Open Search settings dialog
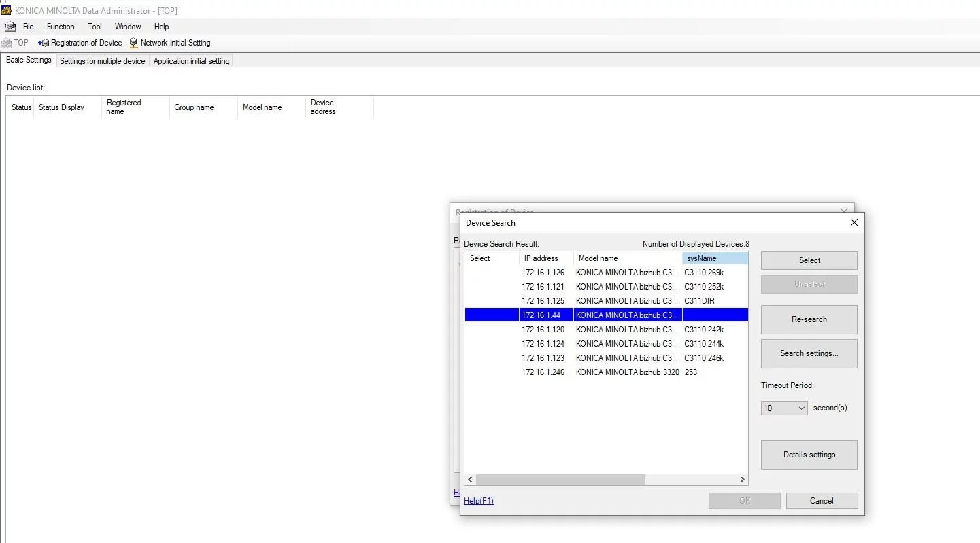Viewport: 980px width, 543px height. coord(809,353)
